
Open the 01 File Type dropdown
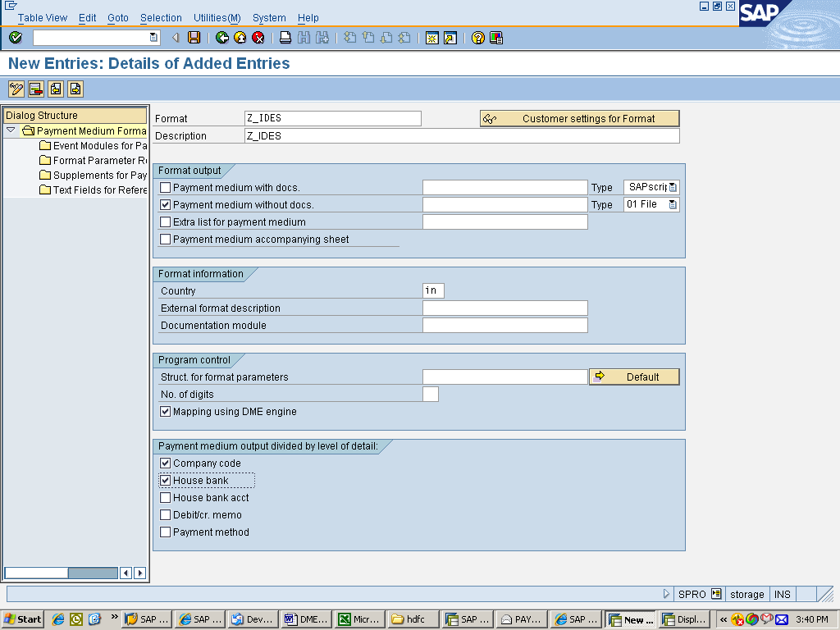pos(673,204)
